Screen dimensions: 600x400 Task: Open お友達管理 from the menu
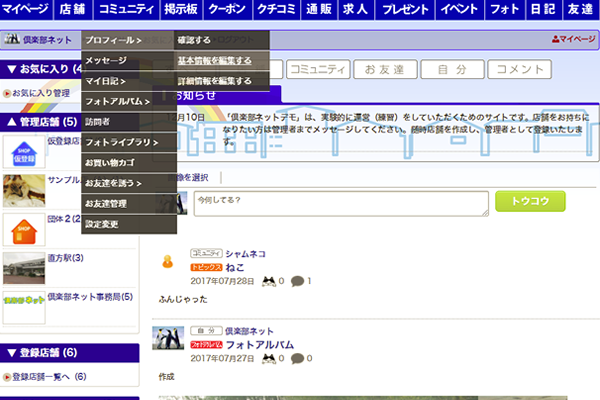pos(129,204)
